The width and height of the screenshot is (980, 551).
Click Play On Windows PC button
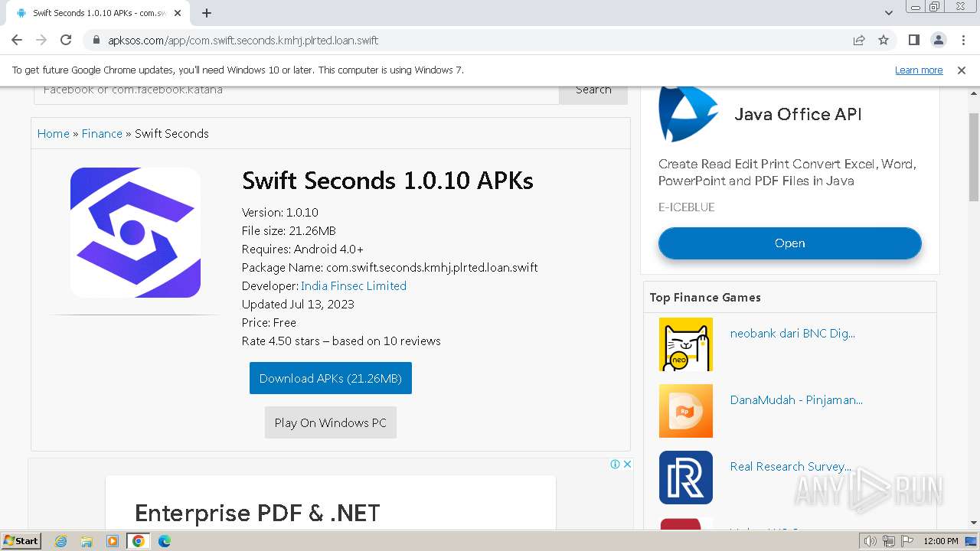coord(331,422)
